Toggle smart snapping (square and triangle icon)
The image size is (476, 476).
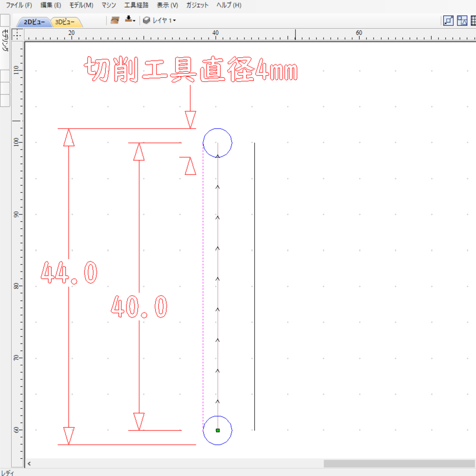(462, 21)
